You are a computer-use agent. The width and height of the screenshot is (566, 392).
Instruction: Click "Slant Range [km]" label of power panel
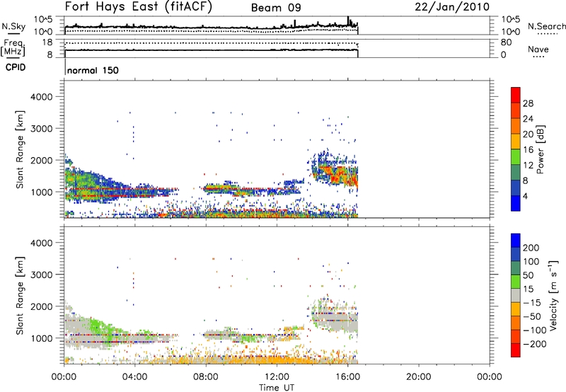[20, 149]
